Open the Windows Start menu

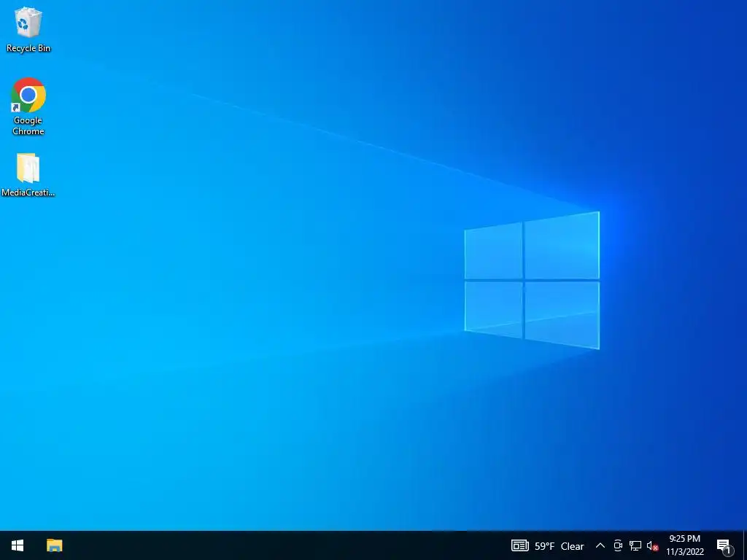(18, 545)
